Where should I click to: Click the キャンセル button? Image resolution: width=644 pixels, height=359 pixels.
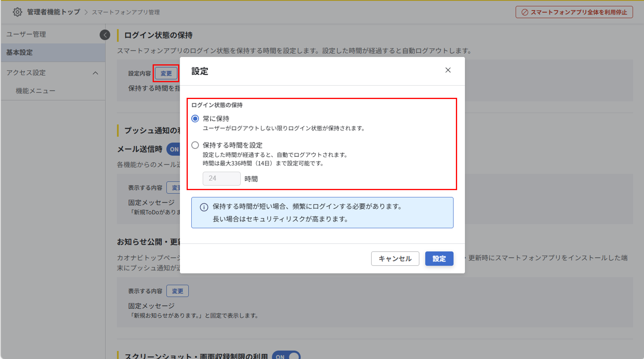click(395, 259)
